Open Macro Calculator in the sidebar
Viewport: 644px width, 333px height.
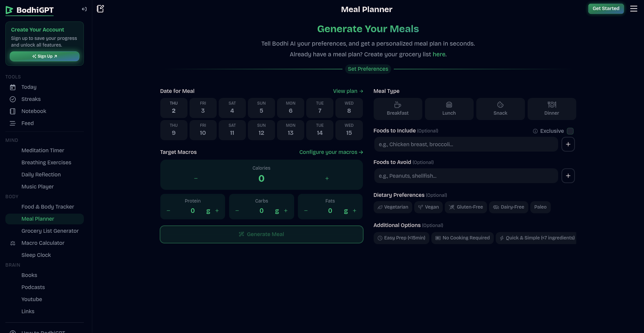(x=43, y=243)
